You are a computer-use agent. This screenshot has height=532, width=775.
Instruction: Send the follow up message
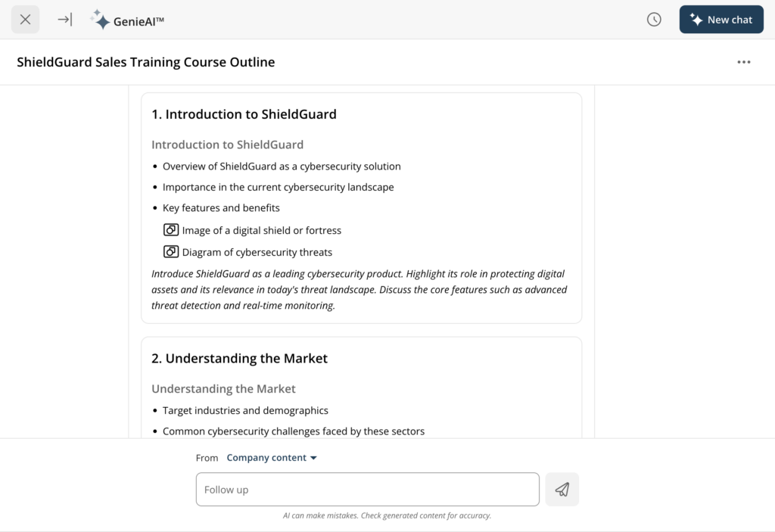pos(562,490)
